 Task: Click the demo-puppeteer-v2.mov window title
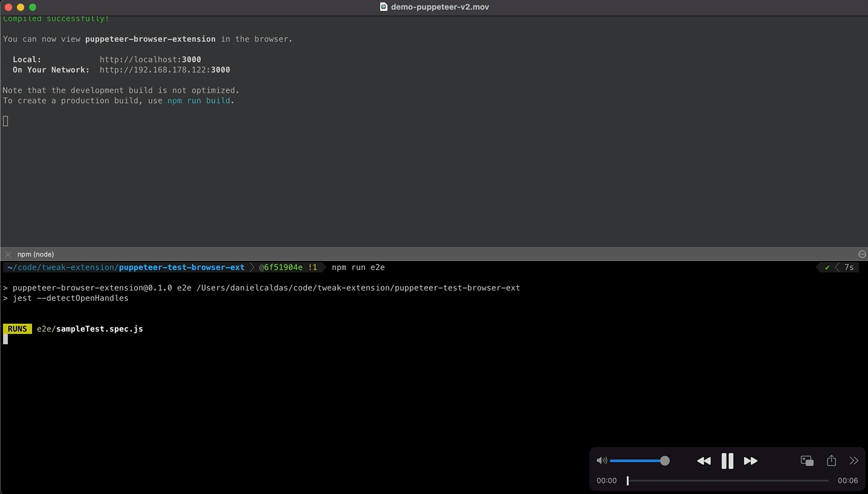click(439, 7)
